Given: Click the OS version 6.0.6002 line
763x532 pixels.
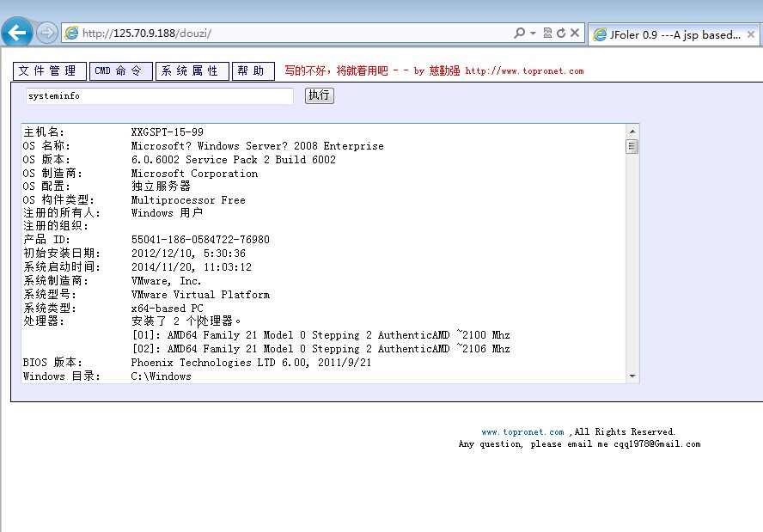Looking at the screenshot, I should point(233,160).
